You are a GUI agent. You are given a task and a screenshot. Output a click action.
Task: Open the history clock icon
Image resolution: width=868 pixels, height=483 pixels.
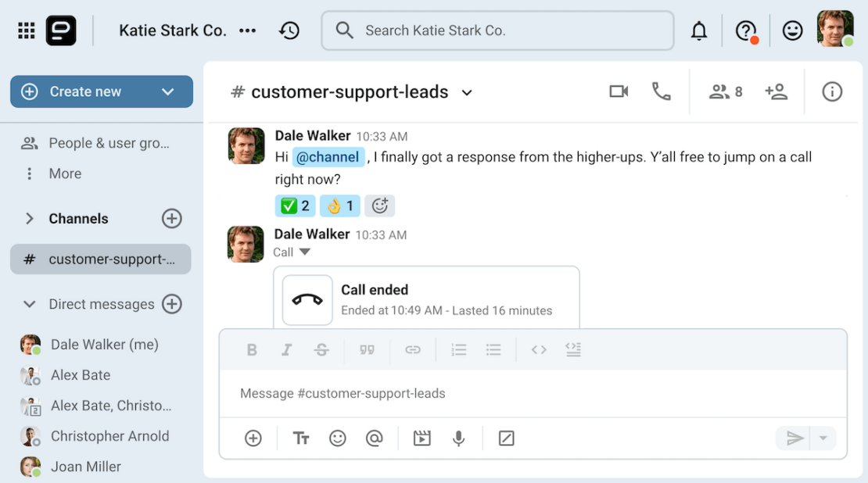pos(289,31)
